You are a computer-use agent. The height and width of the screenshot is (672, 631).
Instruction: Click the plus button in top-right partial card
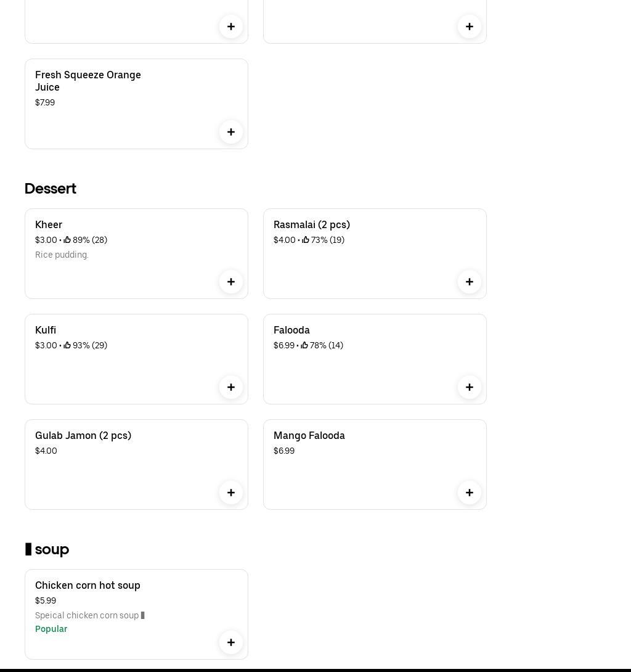[470, 27]
